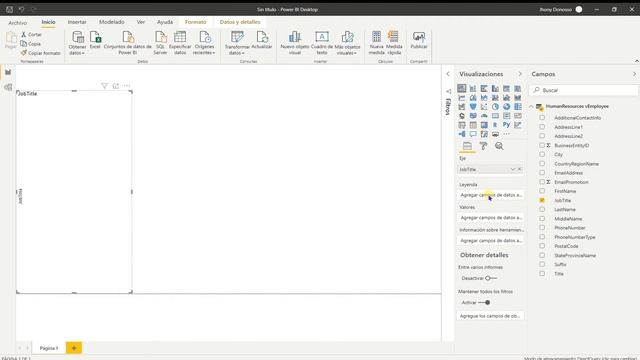The height and width of the screenshot is (360, 640).
Task: Select the ribbon chart visualization
Action: [518, 98]
